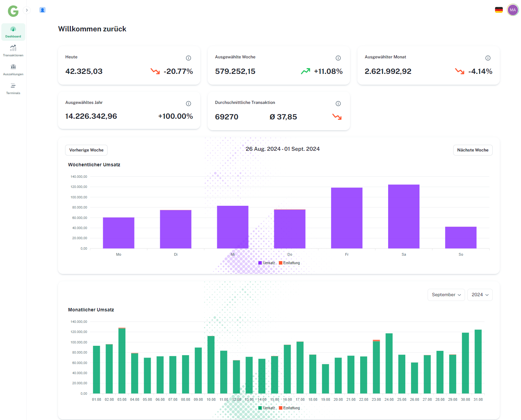Click the weekly value 579.252,15
This screenshot has width=521, height=420.
pos(235,72)
